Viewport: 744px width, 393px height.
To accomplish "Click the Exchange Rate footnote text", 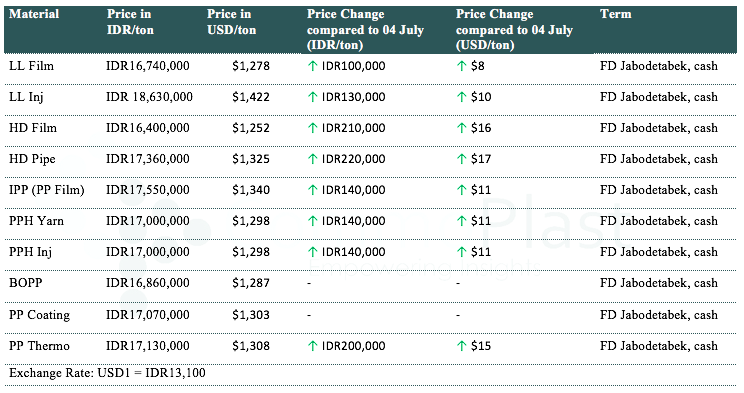I will (107, 373).
